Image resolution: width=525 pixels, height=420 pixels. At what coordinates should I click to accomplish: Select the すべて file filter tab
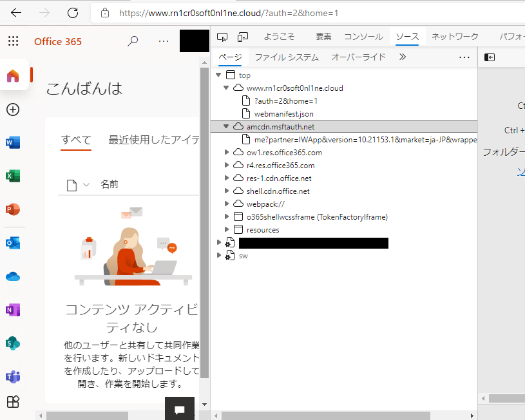pyautogui.click(x=76, y=140)
